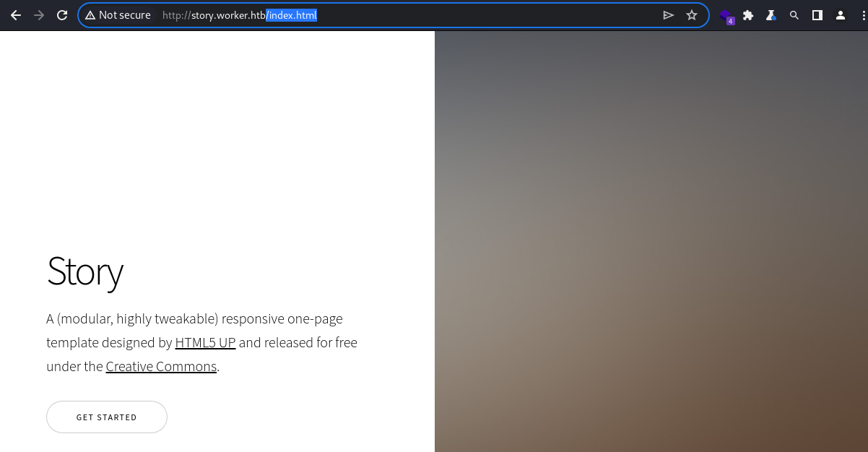Viewport: 868px width, 452px height.
Task: Click the search magnifier toolbar icon
Action: [x=794, y=15]
